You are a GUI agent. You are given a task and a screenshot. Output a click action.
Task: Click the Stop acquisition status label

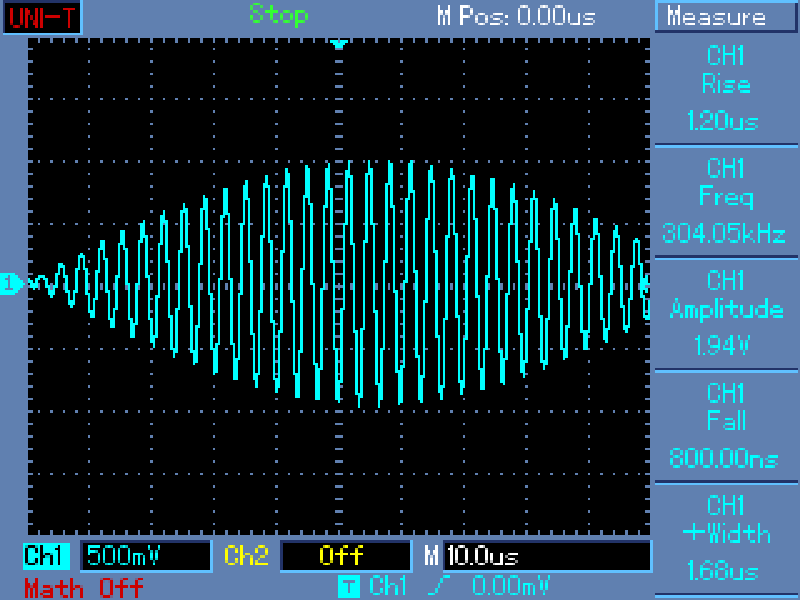point(279,15)
